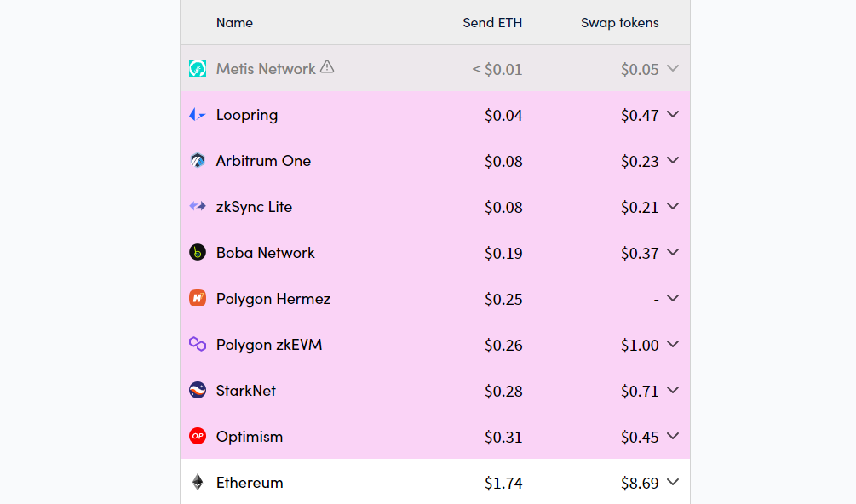The height and width of the screenshot is (504, 856).
Task: Expand the Polygon zkEVM row chevron
Action: coord(673,345)
